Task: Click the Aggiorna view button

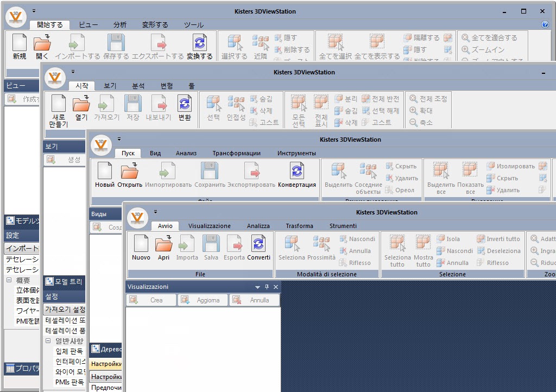Action: 203,300
